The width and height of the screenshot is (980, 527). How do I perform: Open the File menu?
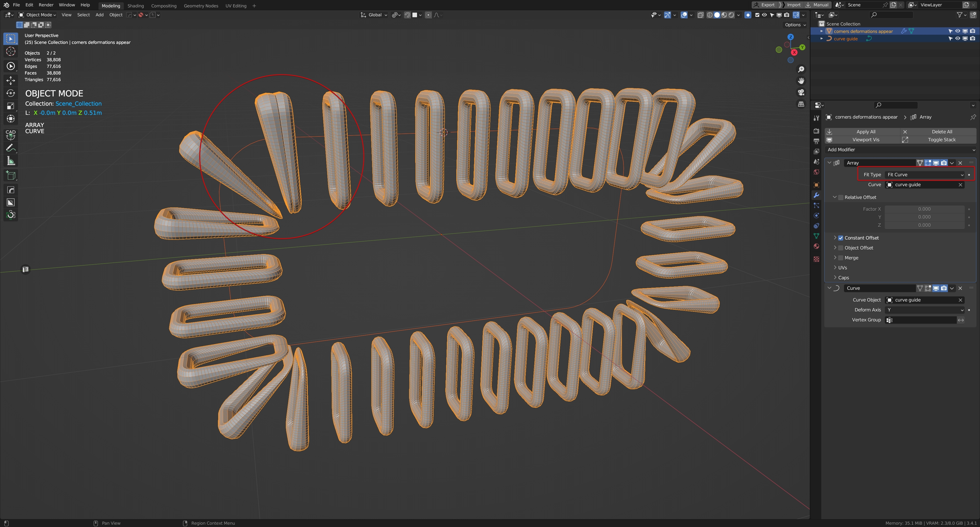coord(16,5)
